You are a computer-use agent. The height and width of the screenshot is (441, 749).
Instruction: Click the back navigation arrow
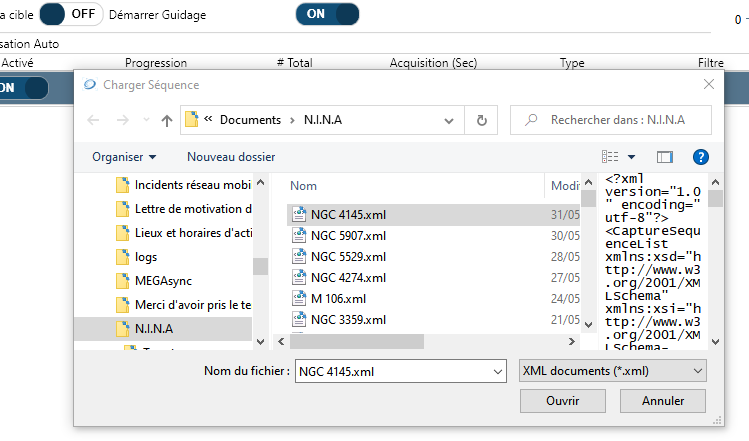pyautogui.click(x=94, y=120)
